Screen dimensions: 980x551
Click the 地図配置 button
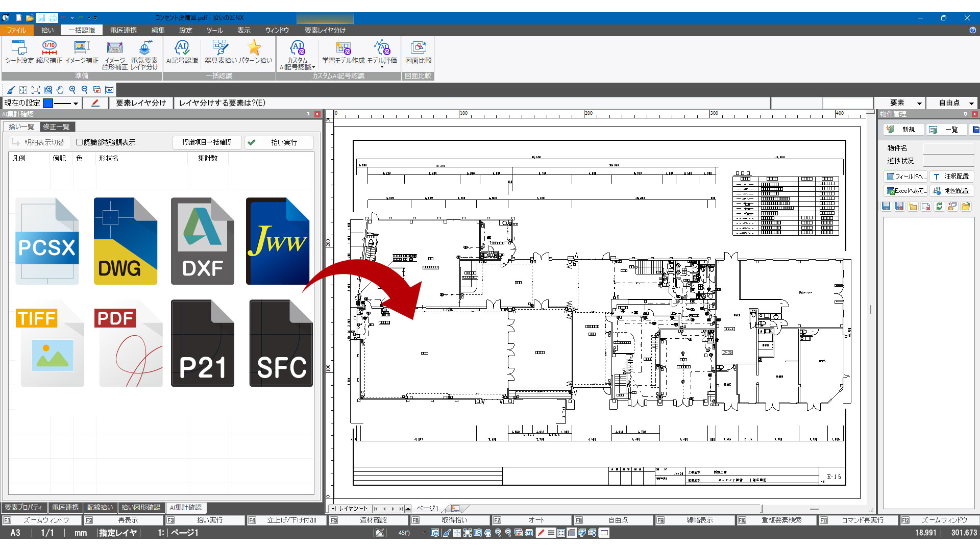[x=951, y=191]
